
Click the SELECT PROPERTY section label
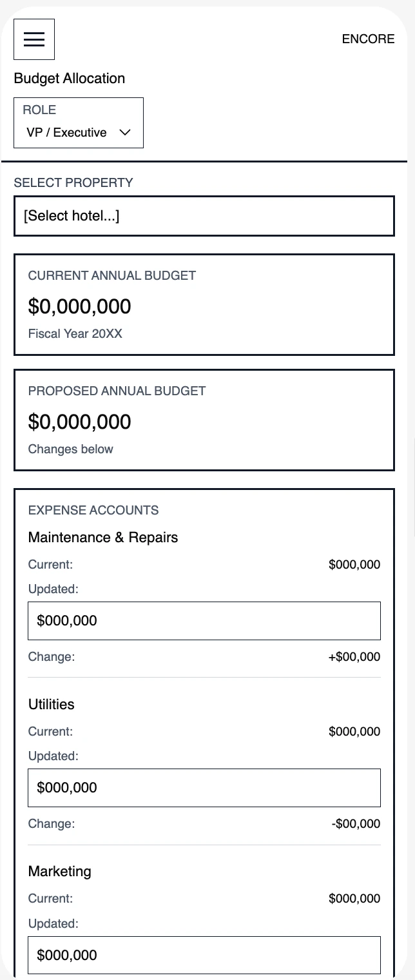click(73, 182)
